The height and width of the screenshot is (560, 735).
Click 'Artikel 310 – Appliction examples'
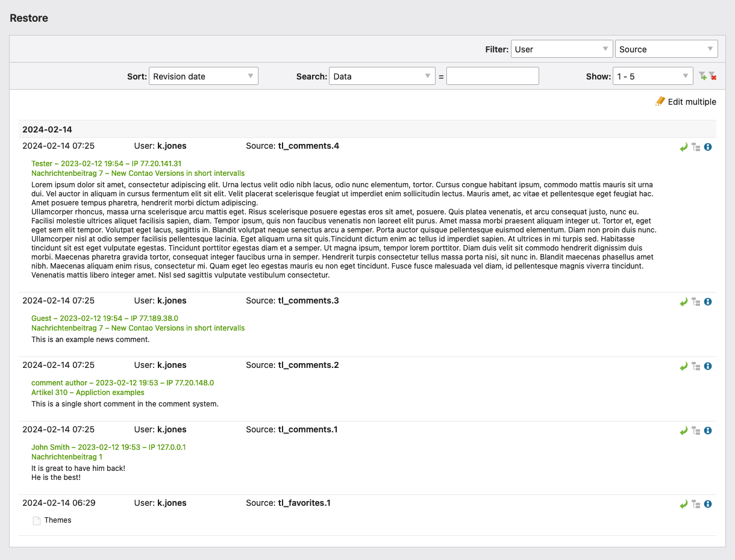pyautogui.click(x=88, y=393)
